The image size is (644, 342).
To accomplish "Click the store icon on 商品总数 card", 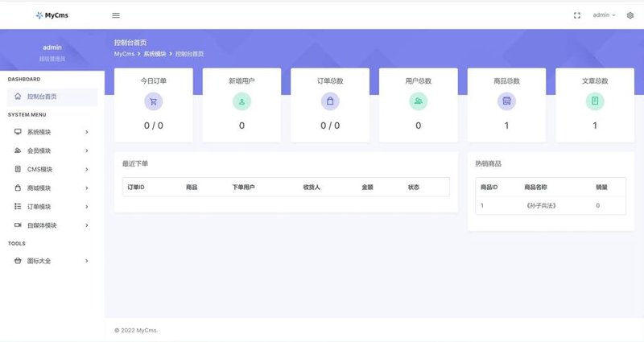I will (x=506, y=101).
